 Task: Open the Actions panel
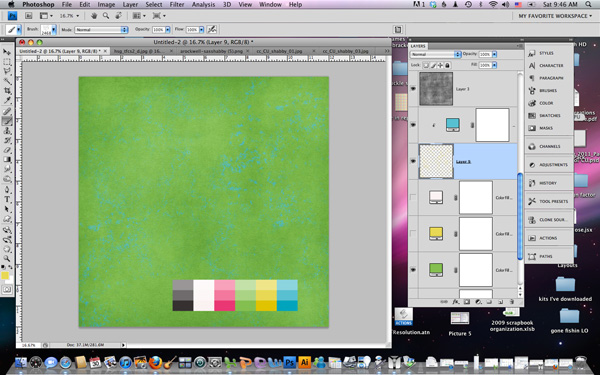(x=548, y=238)
